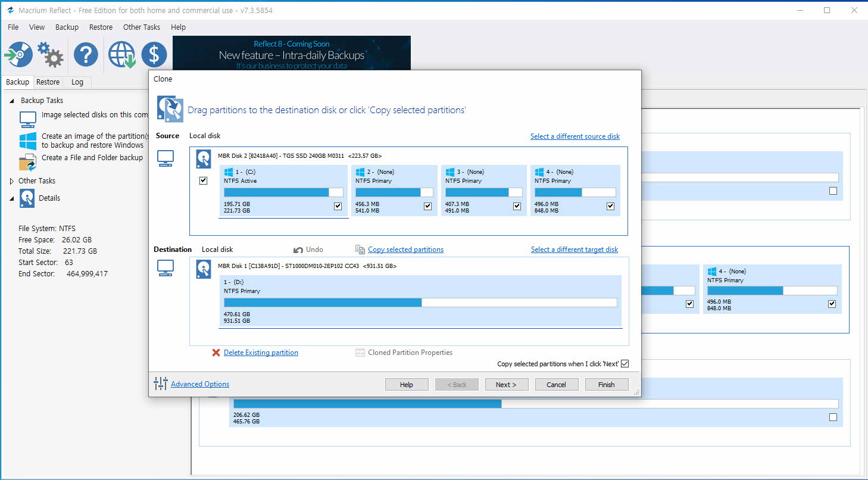Click source partition 4 usage bar in dialog
The image size is (868, 480).
(575, 192)
